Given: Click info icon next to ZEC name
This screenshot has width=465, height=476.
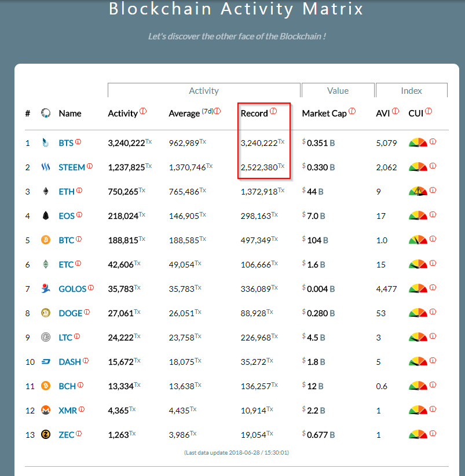Looking at the screenshot, I should [79, 434].
